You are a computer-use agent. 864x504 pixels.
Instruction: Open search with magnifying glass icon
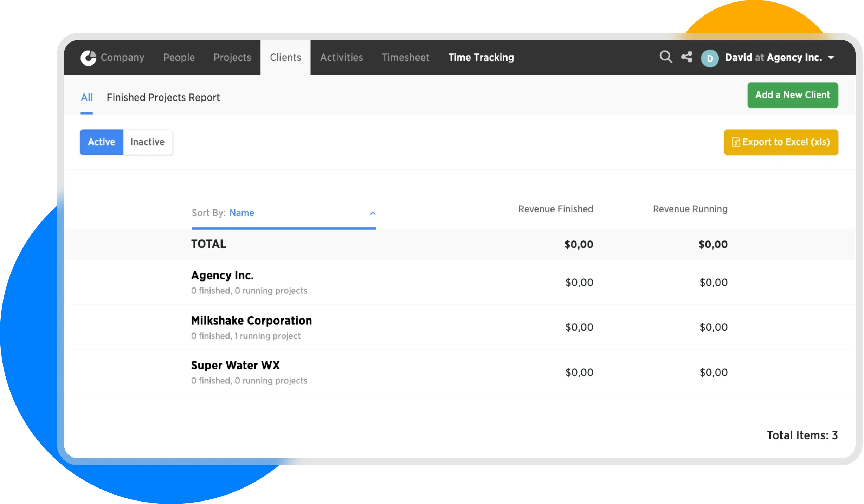tap(665, 57)
